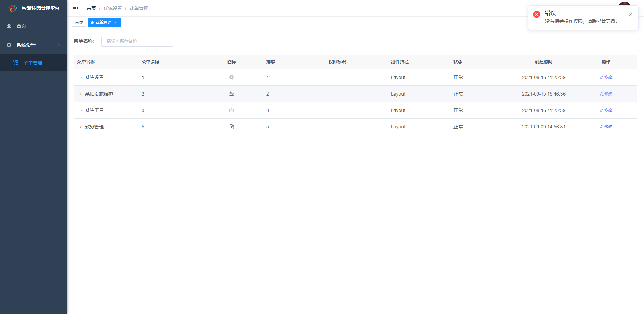Click the gear icon beside 系统设置 in sidebar
644x314 pixels.
point(9,45)
